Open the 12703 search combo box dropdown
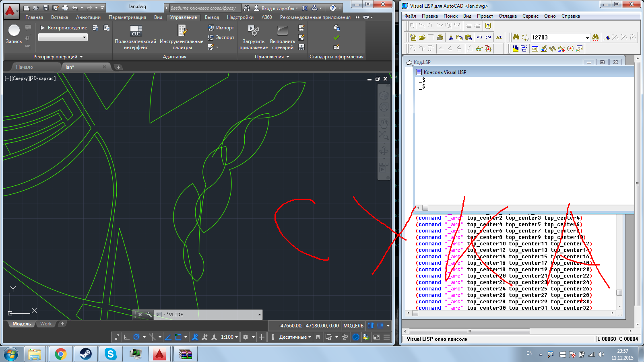 (587, 37)
